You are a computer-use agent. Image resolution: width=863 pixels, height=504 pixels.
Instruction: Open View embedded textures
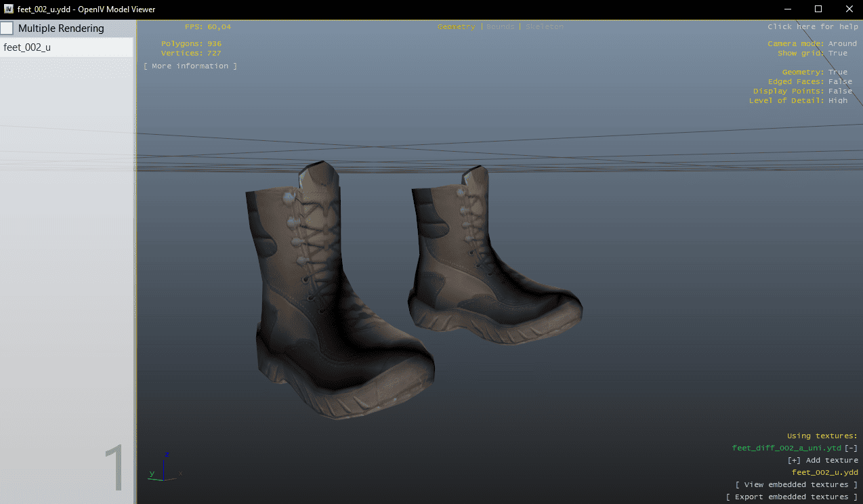[797, 484]
